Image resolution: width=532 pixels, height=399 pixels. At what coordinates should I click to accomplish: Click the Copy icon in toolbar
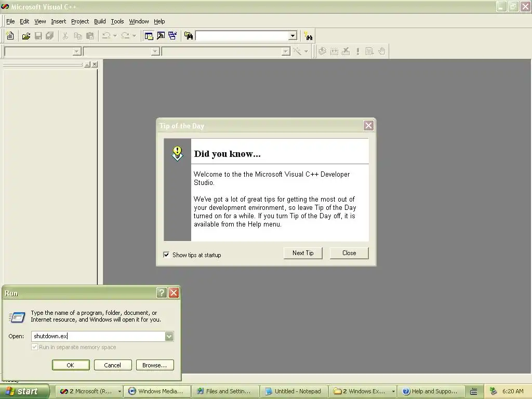(x=78, y=36)
